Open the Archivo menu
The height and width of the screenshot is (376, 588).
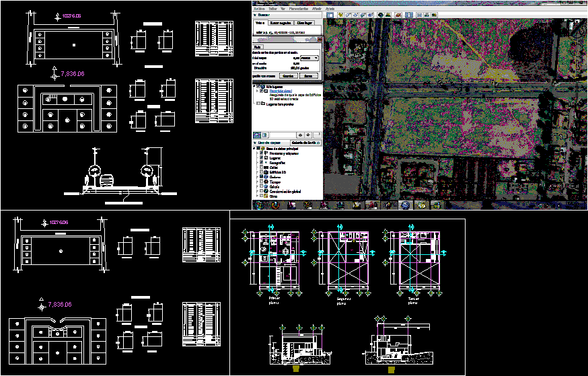(259, 8)
